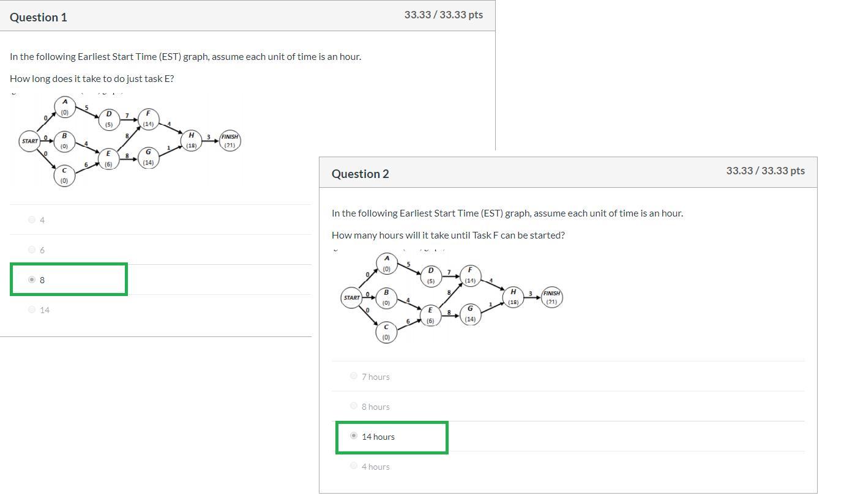Click node G in Question 2 graph
Screen dimensions: 844x504
pos(470,314)
